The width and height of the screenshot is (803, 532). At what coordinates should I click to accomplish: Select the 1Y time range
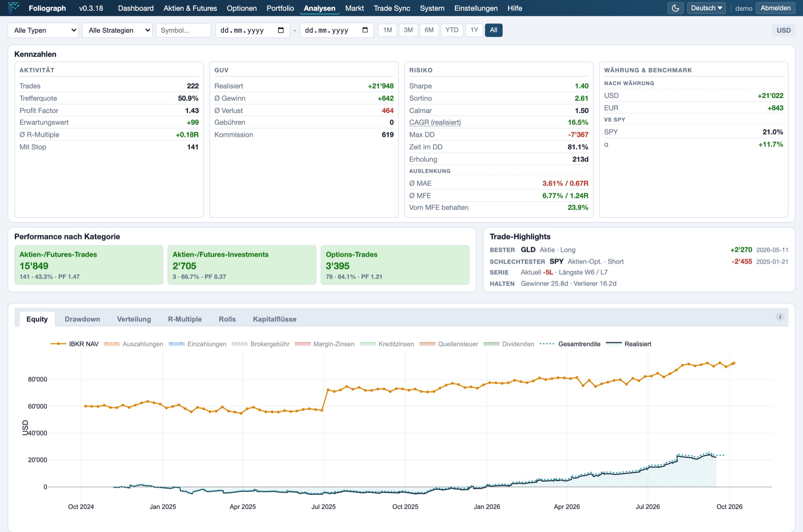(x=474, y=30)
